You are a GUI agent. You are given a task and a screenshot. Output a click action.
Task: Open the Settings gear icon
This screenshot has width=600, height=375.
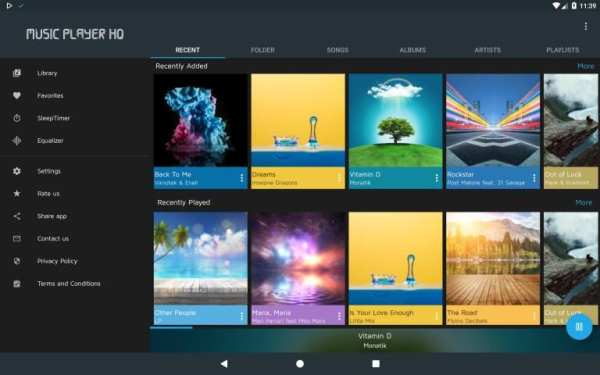[x=17, y=171]
